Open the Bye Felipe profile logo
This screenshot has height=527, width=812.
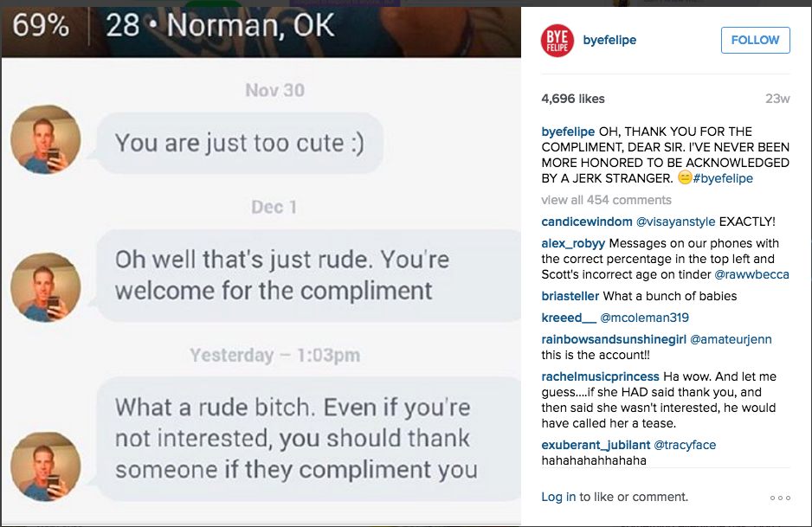(557, 41)
